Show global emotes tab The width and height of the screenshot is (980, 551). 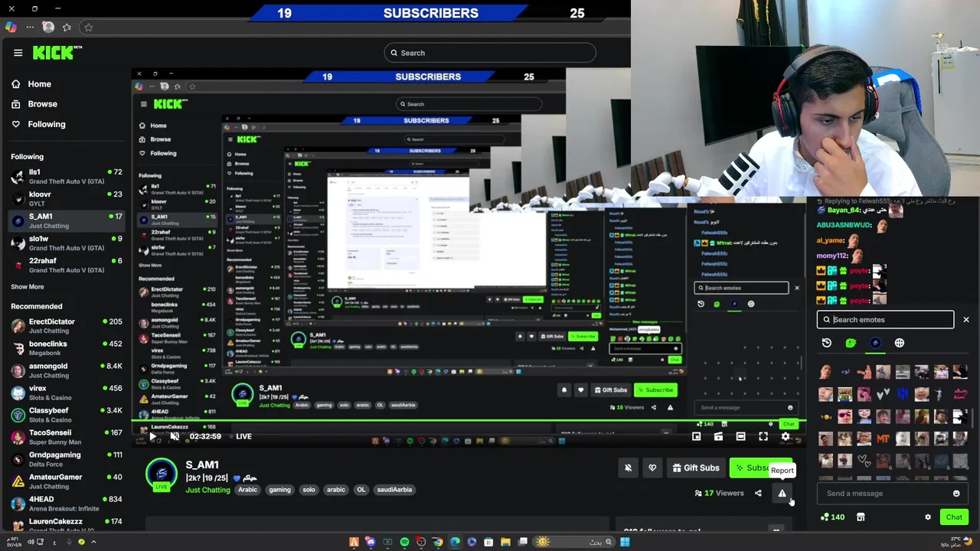[x=900, y=343]
